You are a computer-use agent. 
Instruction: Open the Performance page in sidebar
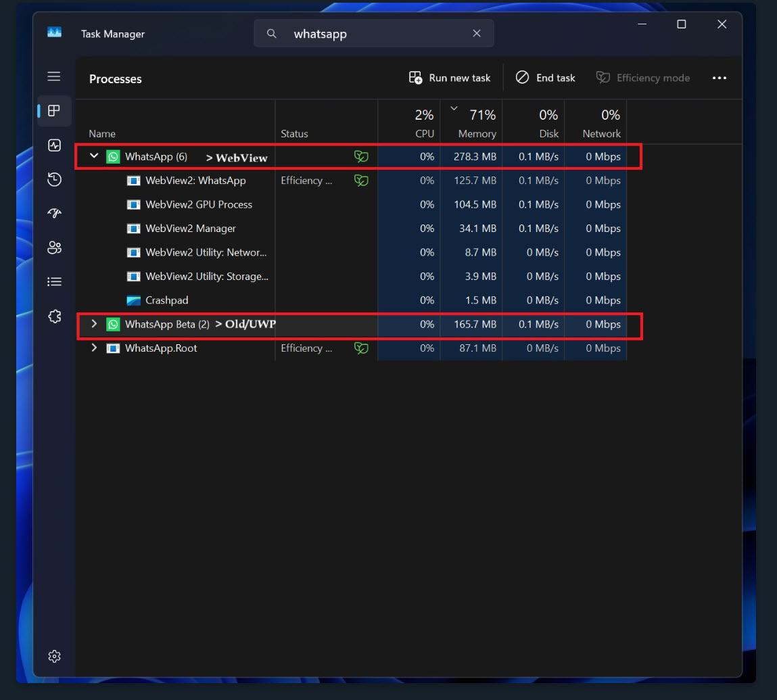tap(54, 145)
